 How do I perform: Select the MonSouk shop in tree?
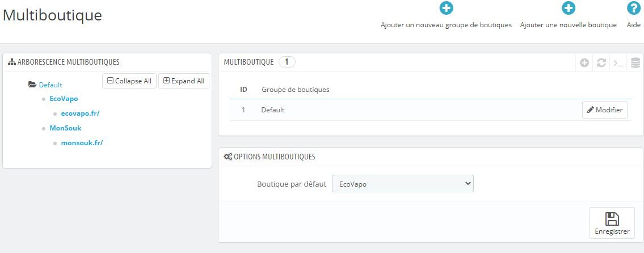pyautogui.click(x=65, y=128)
